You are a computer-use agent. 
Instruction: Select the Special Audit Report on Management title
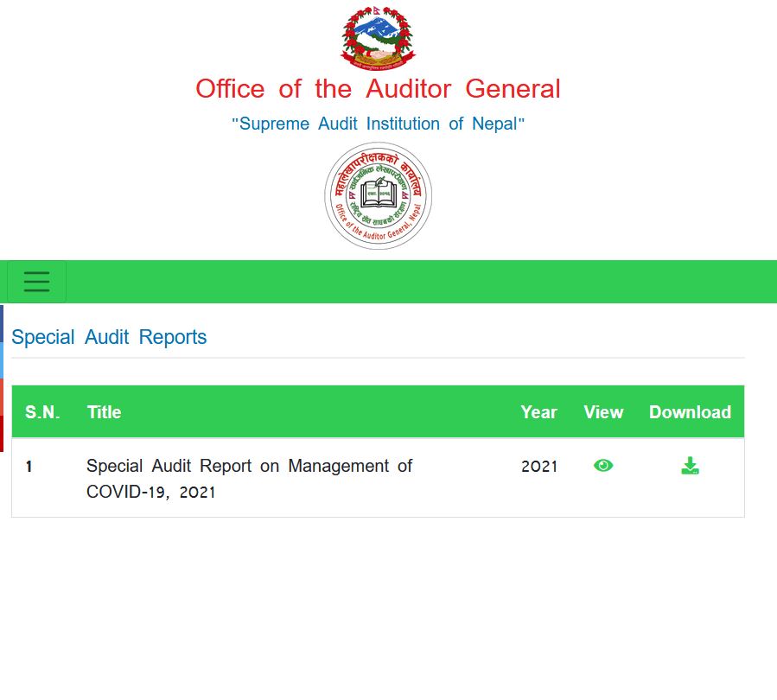point(249,479)
